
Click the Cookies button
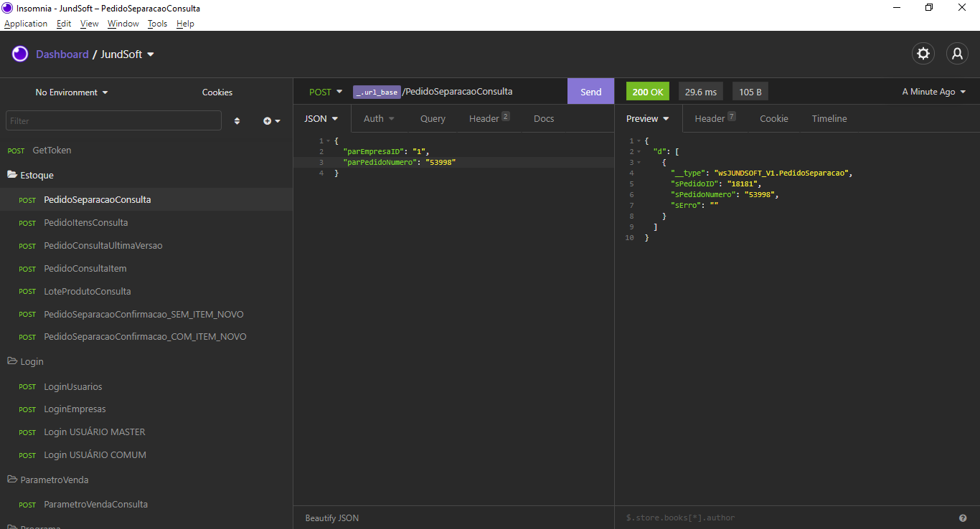click(x=217, y=92)
